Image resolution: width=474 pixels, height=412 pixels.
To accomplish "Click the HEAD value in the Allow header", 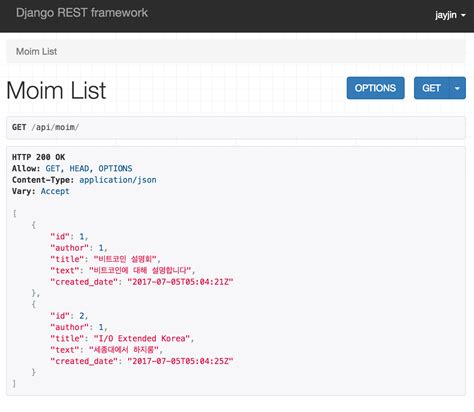I will pyautogui.click(x=79, y=168).
